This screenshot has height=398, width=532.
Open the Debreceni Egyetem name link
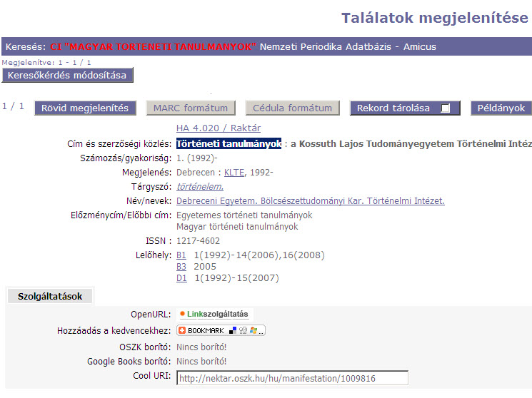pyautogui.click(x=310, y=201)
